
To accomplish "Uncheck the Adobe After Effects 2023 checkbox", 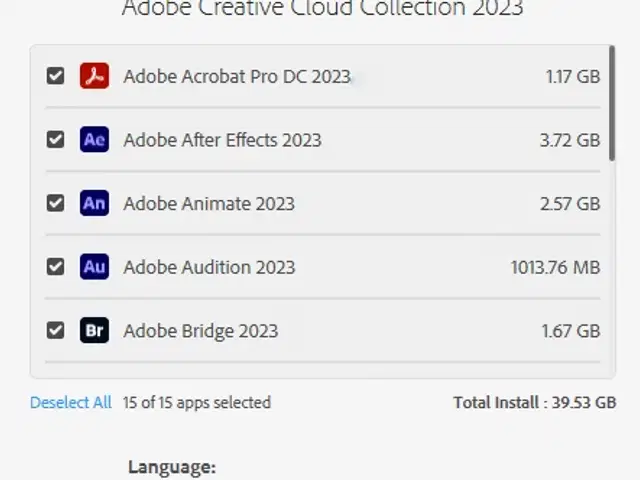I will point(55,140).
